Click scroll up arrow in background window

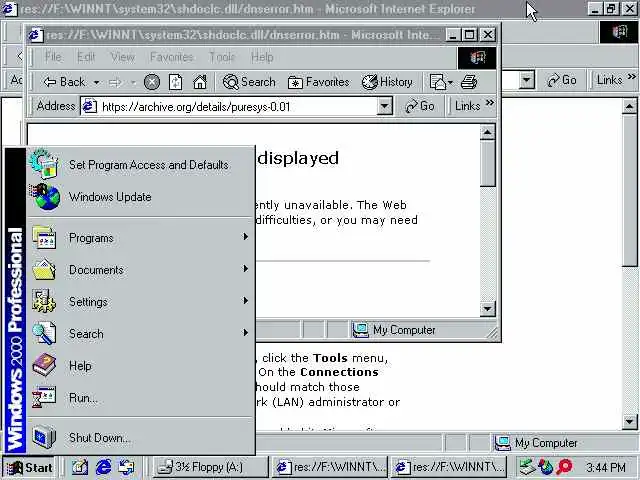629,107
